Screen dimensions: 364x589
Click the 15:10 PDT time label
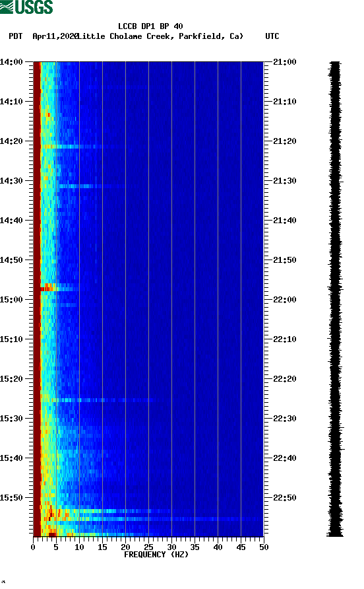pos(12,339)
